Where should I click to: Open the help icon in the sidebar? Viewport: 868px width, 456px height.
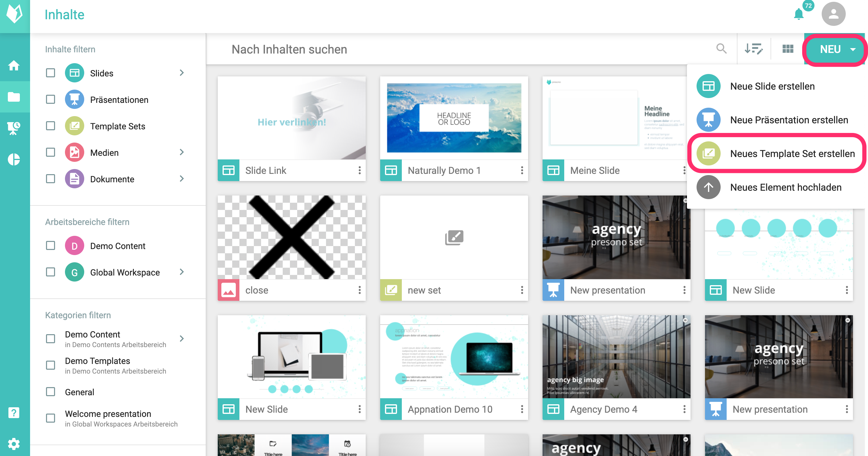pyautogui.click(x=14, y=412)
